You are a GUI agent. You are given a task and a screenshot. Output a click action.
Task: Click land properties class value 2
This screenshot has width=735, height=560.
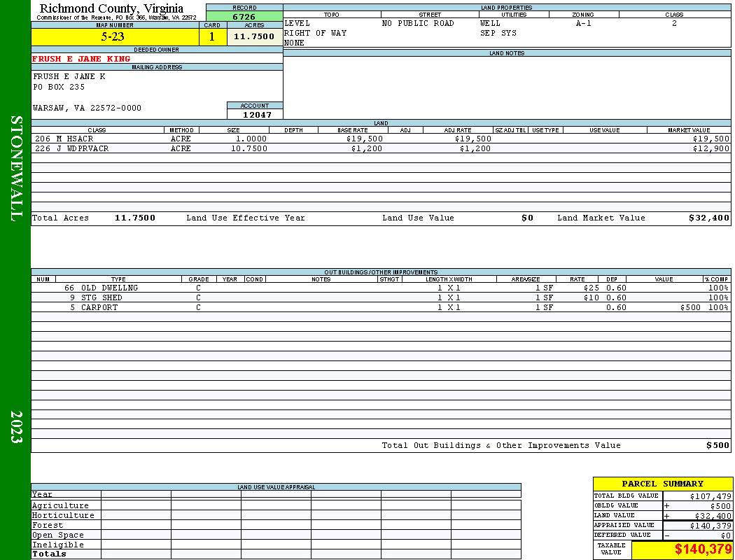click(x=674, y=23)
